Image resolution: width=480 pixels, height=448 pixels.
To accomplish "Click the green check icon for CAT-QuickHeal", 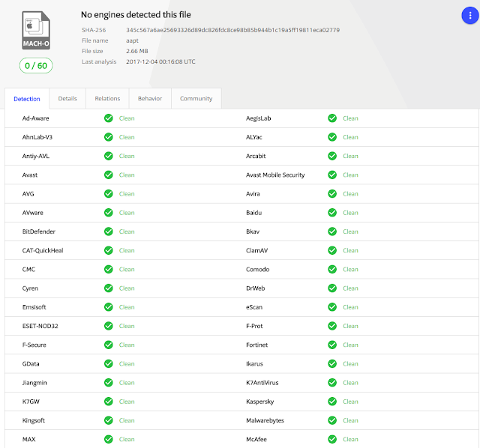I will (108, 250).
